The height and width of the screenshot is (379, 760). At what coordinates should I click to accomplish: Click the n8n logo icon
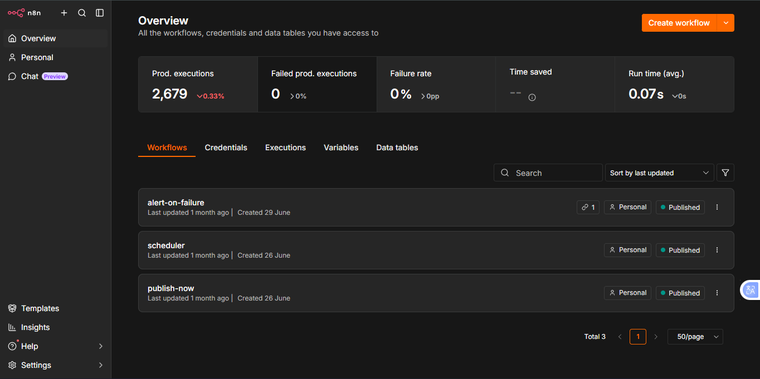click(x=16, y=13)
